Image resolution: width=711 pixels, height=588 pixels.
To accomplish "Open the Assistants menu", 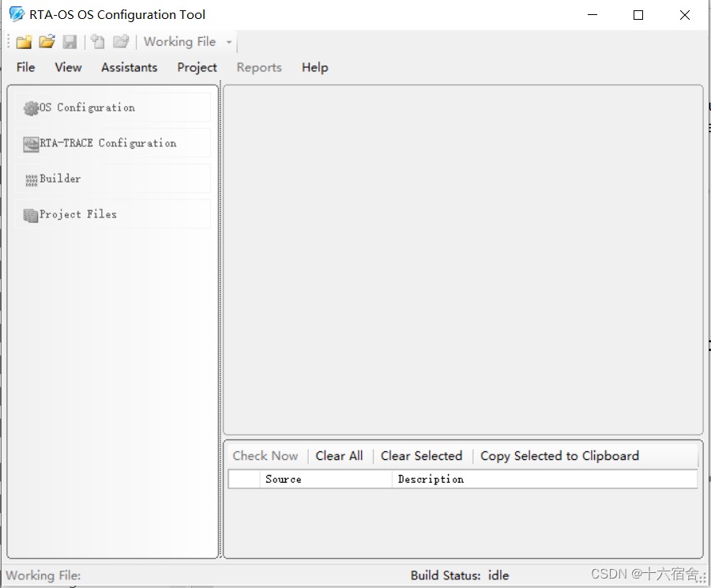I will [x=130, y=67].
